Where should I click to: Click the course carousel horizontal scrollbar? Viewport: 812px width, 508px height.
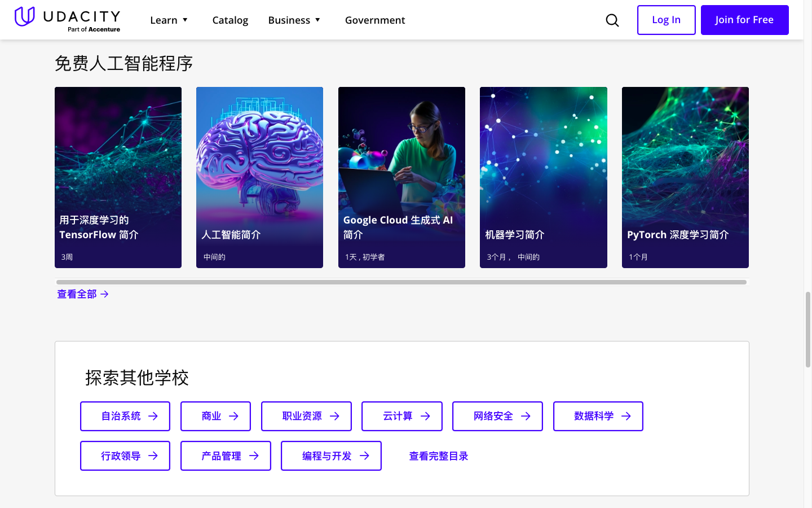[x=401, y=282]
